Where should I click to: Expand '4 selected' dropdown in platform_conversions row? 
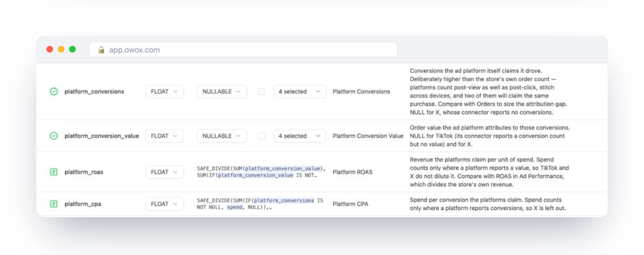[x=300, y=92]
